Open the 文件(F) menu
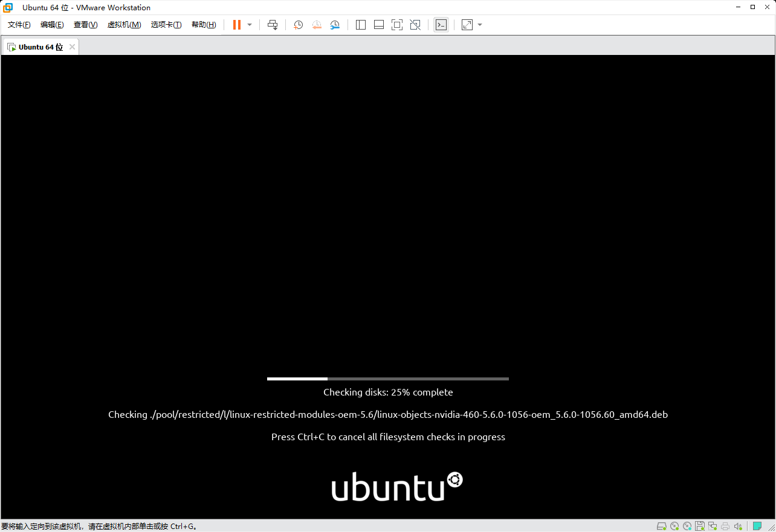This screenshot has height=532, width=776. (x=19, y=25)
